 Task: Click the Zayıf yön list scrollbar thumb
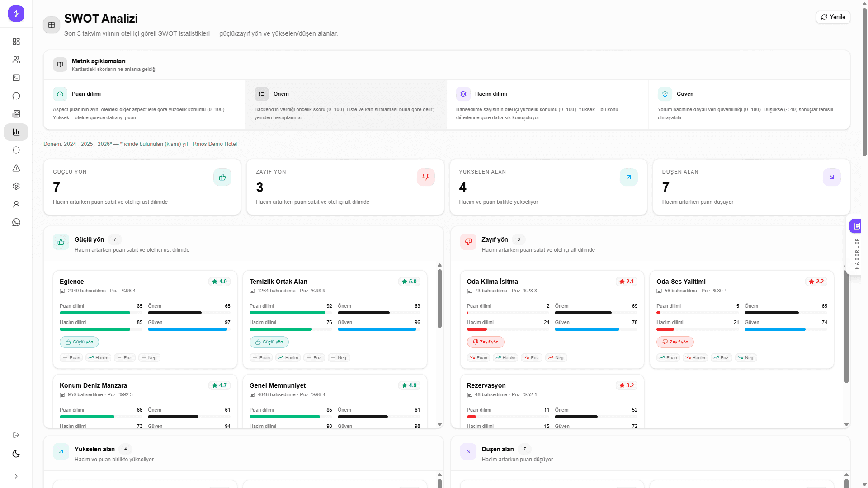(x=846, y=325)
